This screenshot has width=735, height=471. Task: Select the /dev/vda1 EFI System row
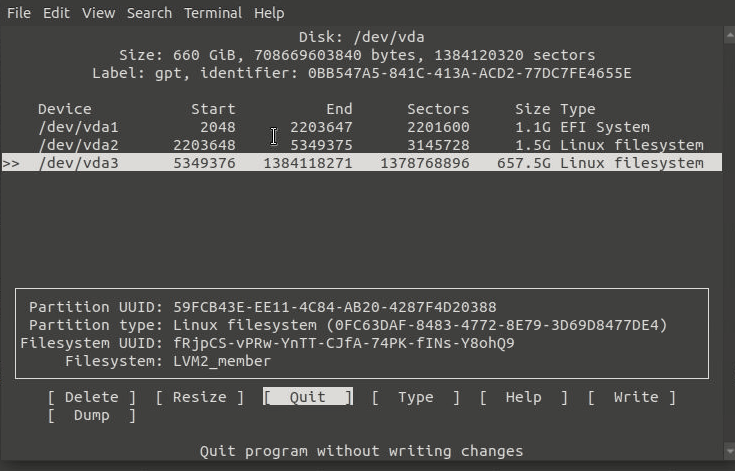362,127
